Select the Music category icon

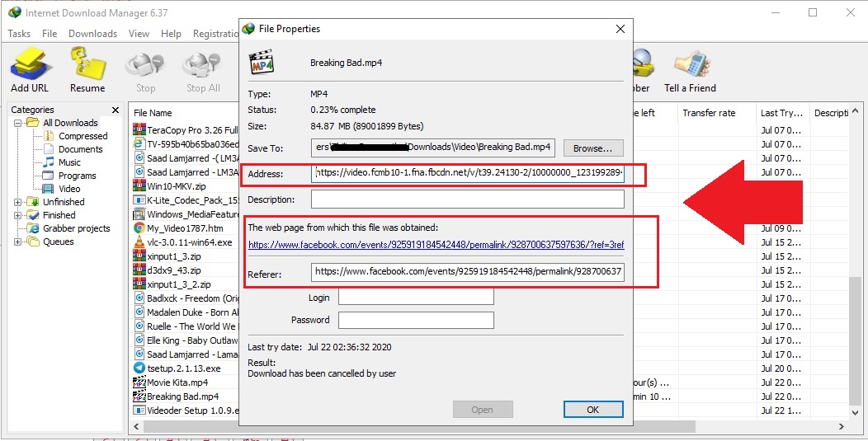click(49, 162)
